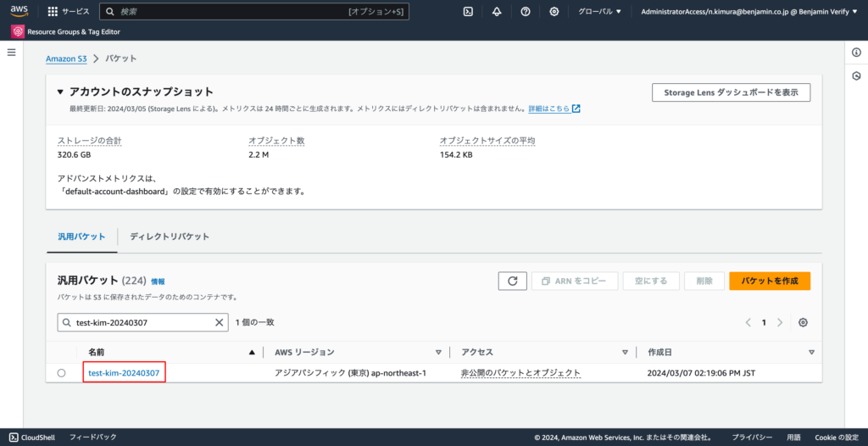Screen dimensions: 868x446
Task: Open the AdministratorAccess account menu
Action: tap(748, 11)
